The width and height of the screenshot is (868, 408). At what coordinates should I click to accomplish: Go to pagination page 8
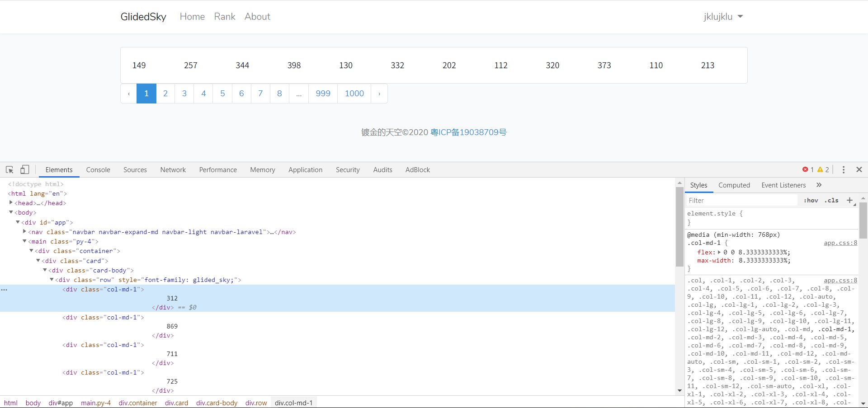279,94
